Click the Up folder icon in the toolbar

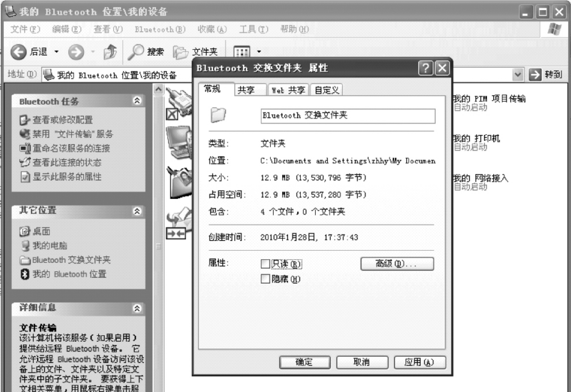(x=110, y=52)
